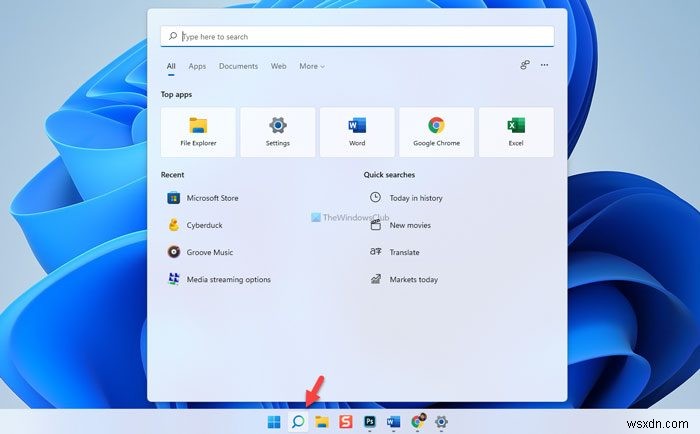
Task: Open Settings gear on the taskbar
Action: coord(442,421)
